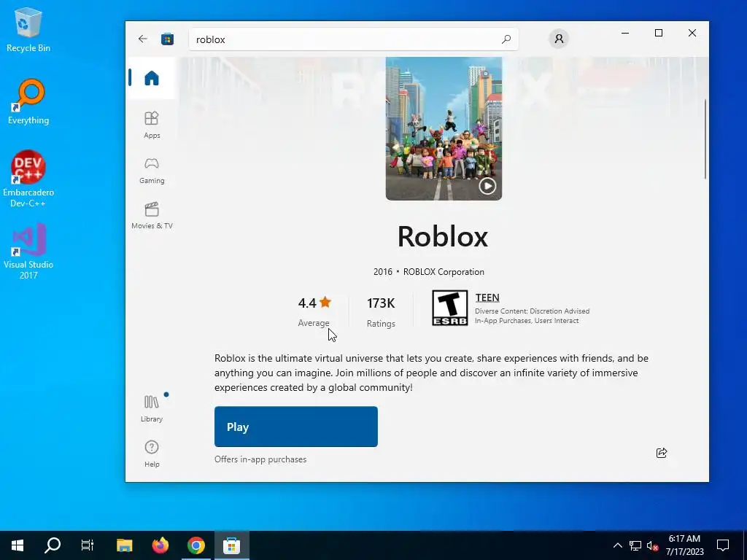Click the network status tray icon
The width and height of the screenshot is (747, 560).
tap(635, 545)
